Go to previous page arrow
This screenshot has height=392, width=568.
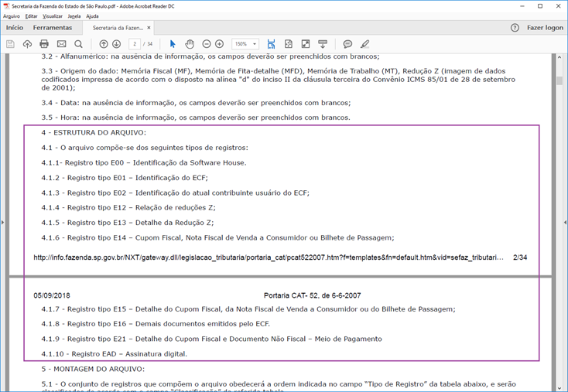pyautogui.click(x=104, y=44)
